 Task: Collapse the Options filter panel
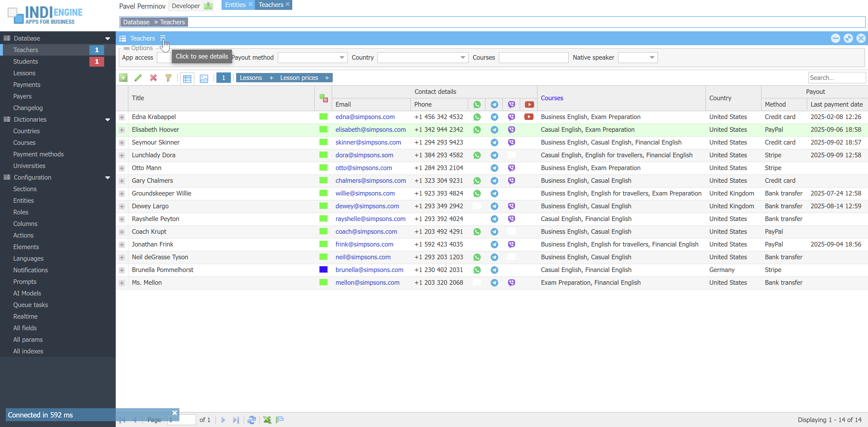[127, 48]
